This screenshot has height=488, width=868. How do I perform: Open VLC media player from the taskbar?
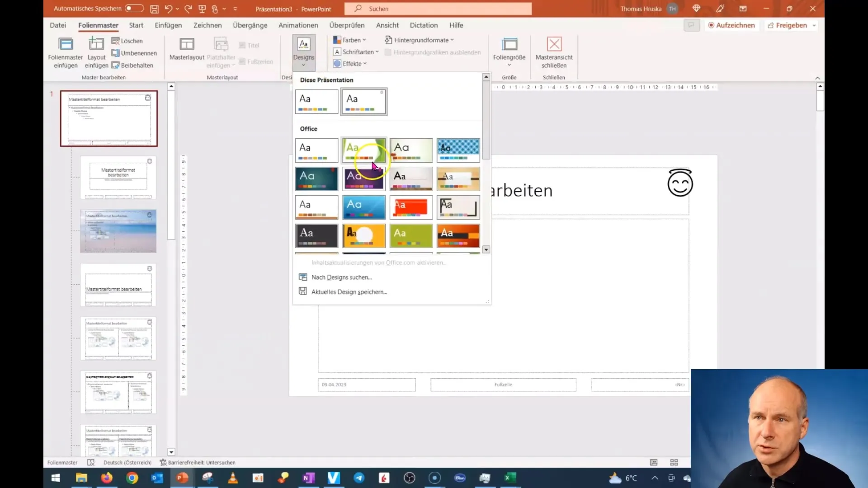[x=233, y=478]
